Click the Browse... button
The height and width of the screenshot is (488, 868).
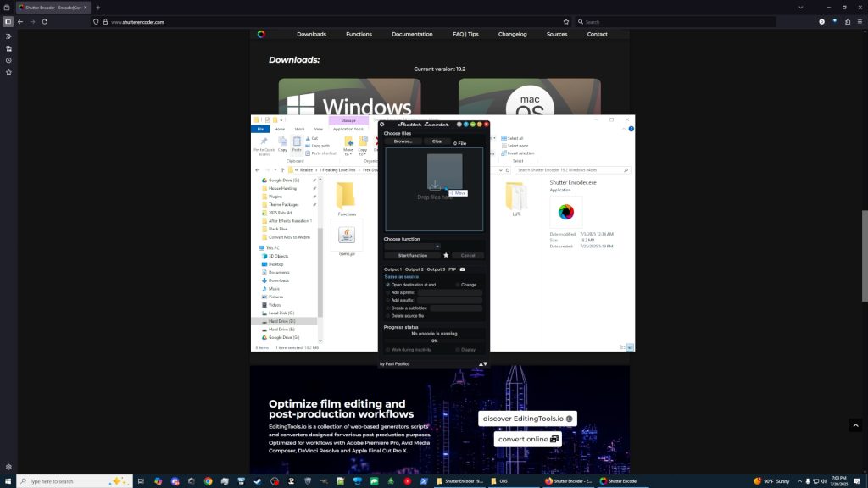click(x=403, y=141)
